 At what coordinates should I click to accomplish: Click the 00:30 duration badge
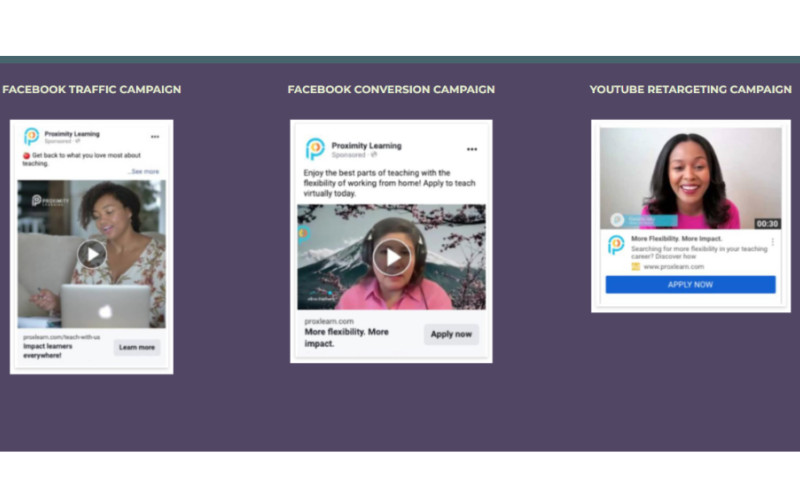click(x=767, y=224)
